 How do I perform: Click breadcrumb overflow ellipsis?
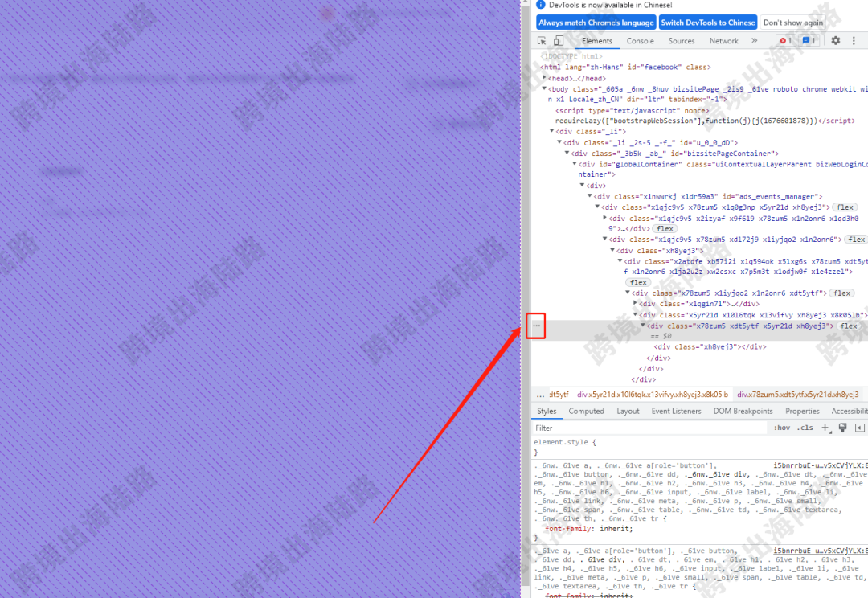(x=540, y=395)
